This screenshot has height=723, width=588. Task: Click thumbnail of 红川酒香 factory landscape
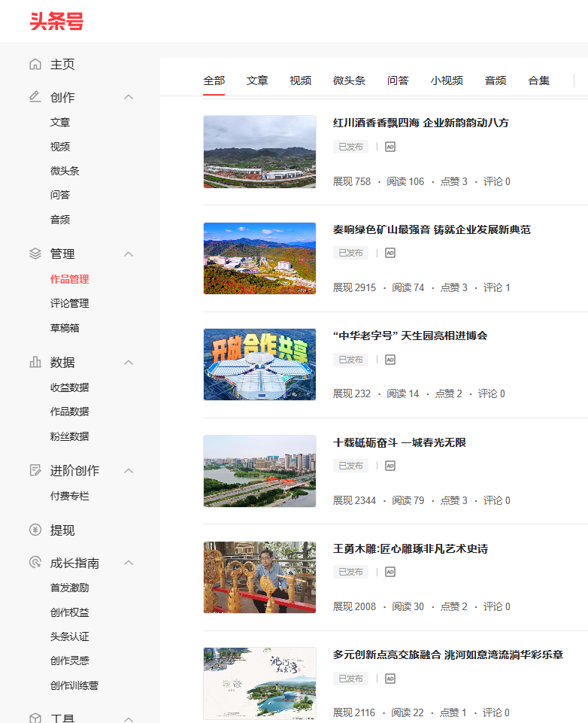[x=260, y=152]
